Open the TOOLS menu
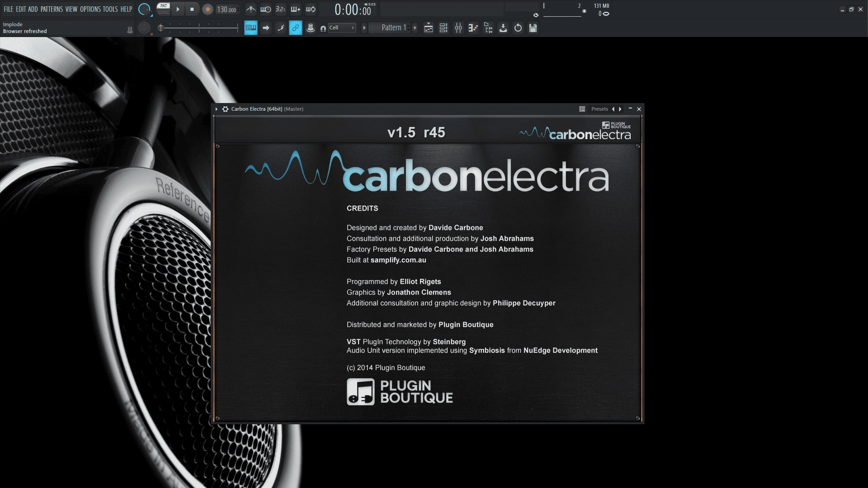Screen dimensions: 868x488 tap(110, 9)
